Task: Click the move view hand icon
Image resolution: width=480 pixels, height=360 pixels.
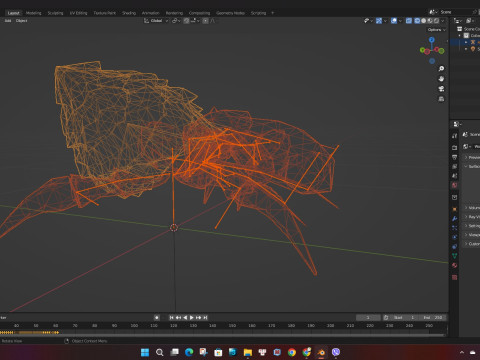Action: point(441,79)
